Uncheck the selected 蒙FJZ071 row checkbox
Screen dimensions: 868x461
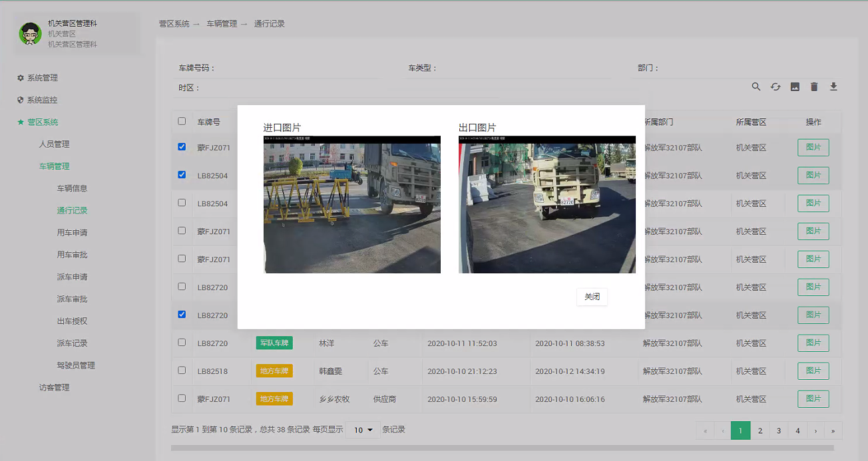tap(182, 146)
